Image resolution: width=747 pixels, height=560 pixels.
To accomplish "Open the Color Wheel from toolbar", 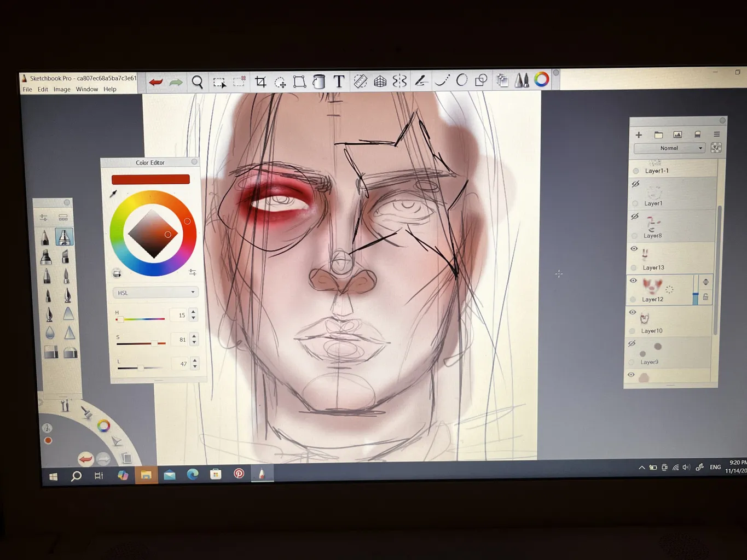I will [x=541, y=79].
